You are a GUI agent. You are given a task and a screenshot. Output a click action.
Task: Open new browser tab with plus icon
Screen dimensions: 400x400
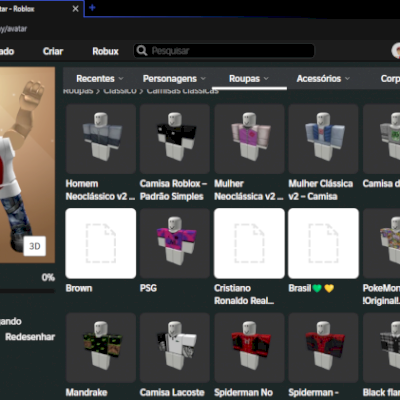[92, 8]
